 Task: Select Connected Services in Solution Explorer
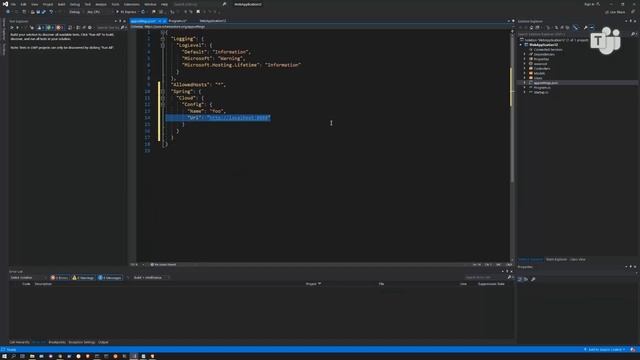coord(548,50)
